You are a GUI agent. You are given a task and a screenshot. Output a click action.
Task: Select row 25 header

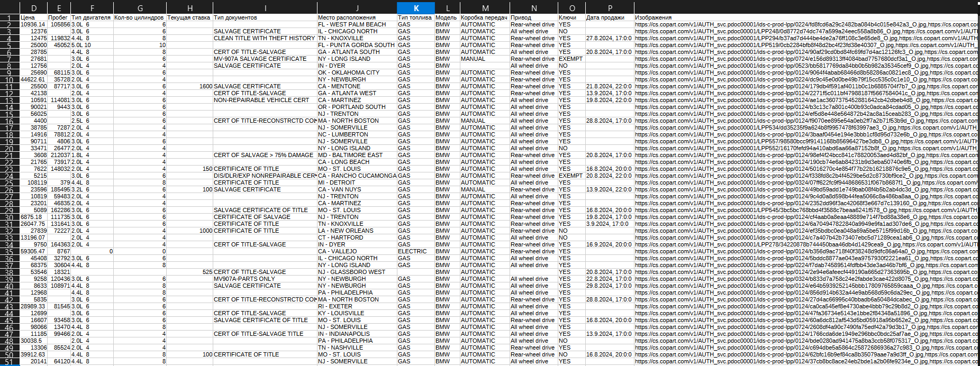point(10,182)
